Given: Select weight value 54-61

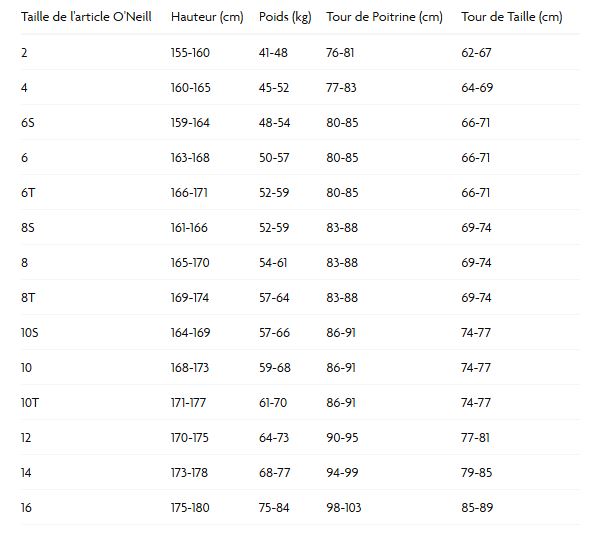Looking at the screenshot, I should click(273, 263).
